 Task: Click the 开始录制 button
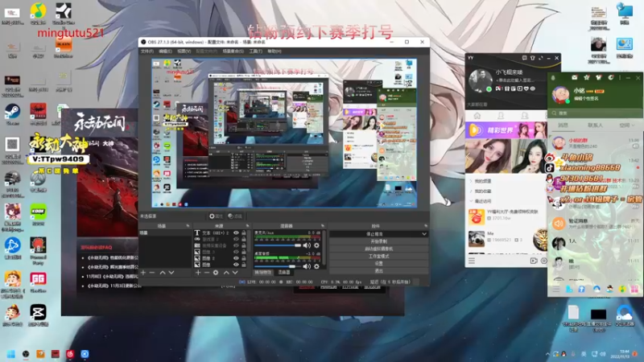[378, 241]
